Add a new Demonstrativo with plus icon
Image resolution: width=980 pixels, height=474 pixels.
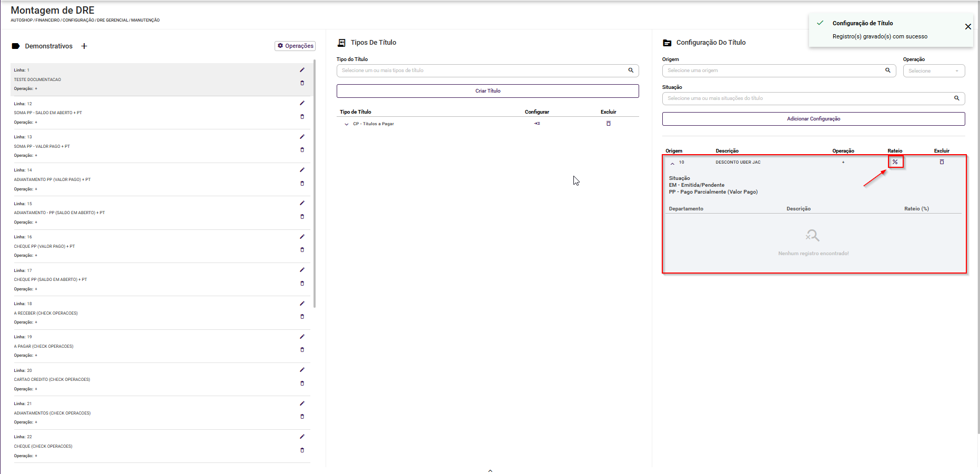tap(84, 46)
